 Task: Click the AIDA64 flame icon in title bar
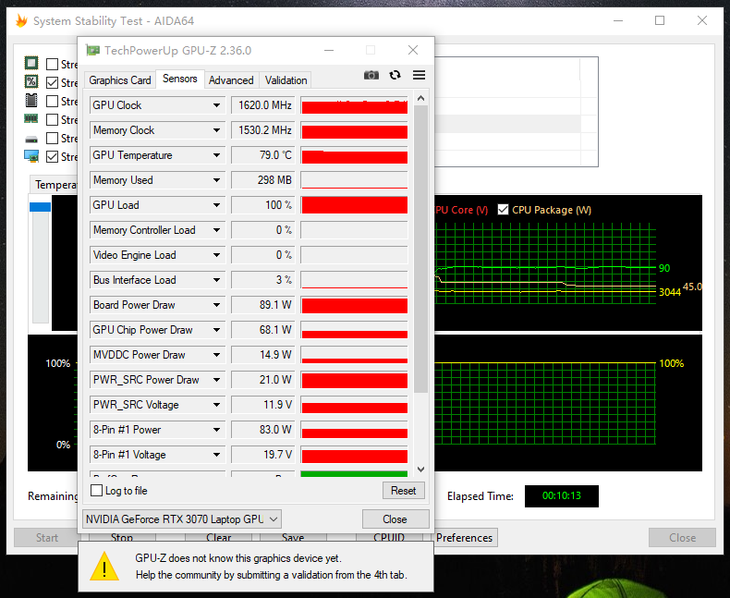[x=21, y=21]
